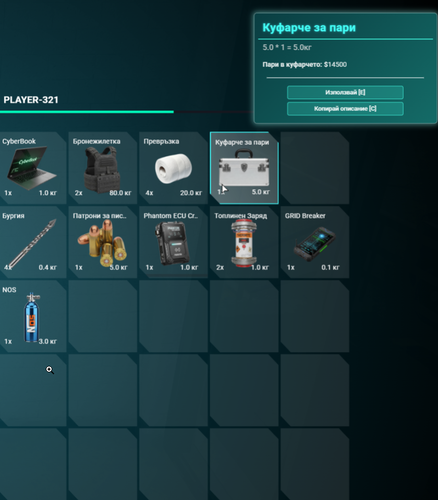Select the Куфарче за пари briefcase item
The width and height of the screenshot is (438, 500).
tap(244, 168)
